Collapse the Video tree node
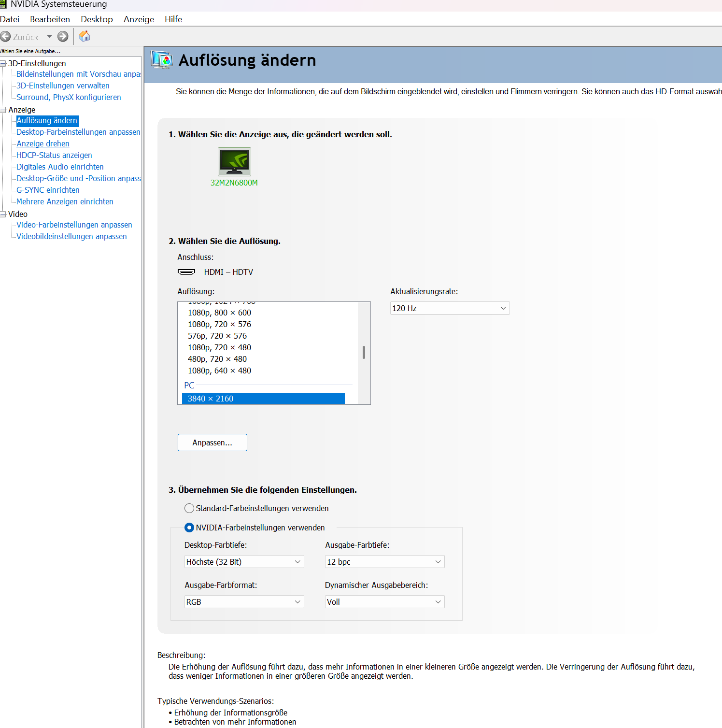The image size is (722, 728). click(3, 214)
